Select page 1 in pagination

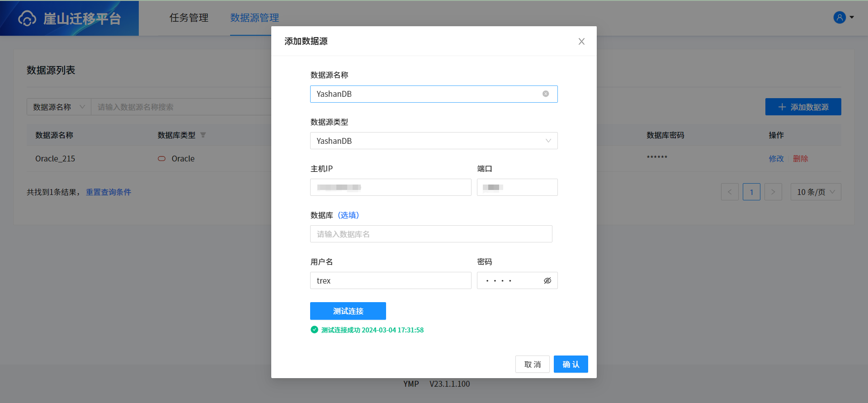751,192
